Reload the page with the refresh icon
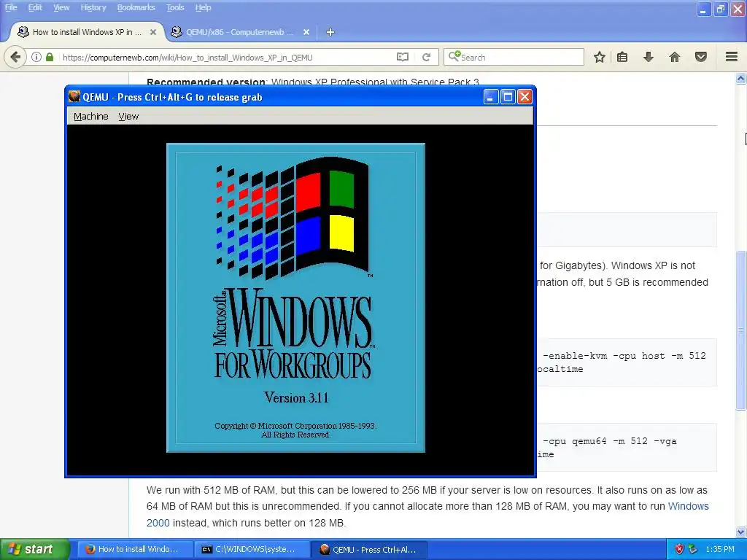The height and width of the screenshot is (560, 747). (426, 57)
